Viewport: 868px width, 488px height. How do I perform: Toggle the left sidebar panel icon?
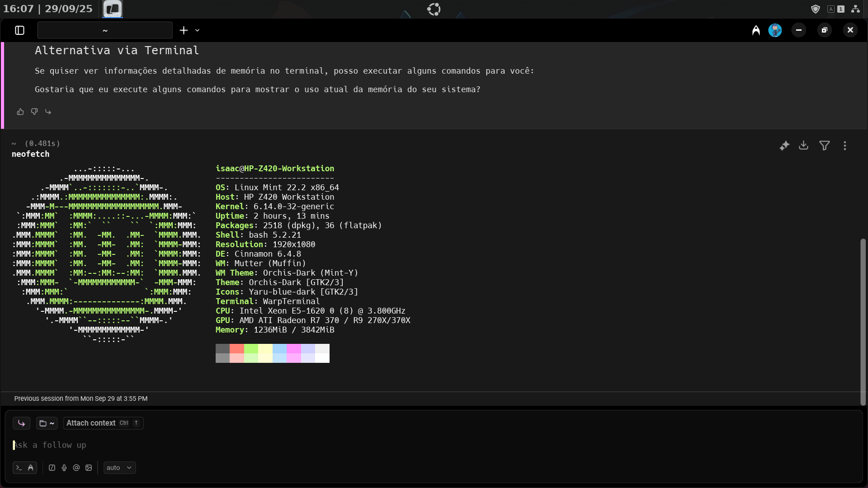[x=19, y=30]
